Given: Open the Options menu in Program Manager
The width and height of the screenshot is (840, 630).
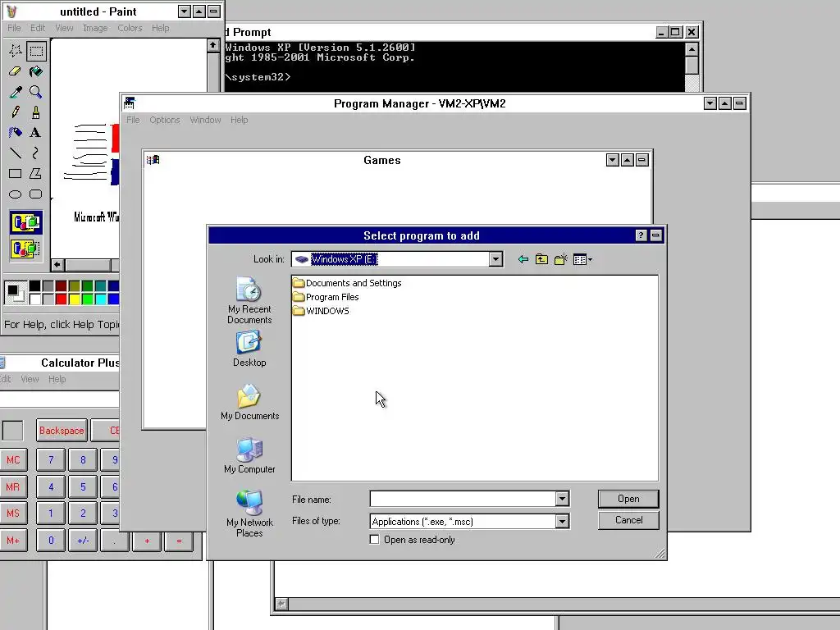Looking at the screenshot, I should coord(164,120).
